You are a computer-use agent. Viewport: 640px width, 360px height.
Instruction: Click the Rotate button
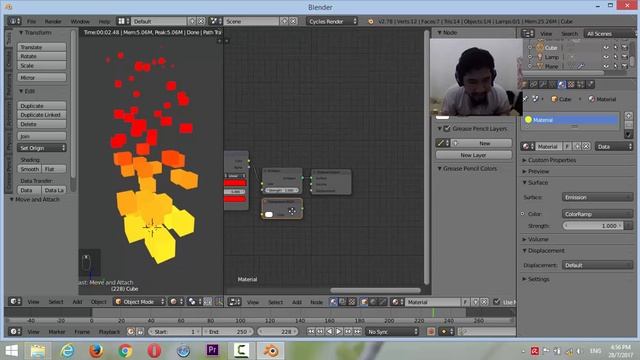click(42, 56)
